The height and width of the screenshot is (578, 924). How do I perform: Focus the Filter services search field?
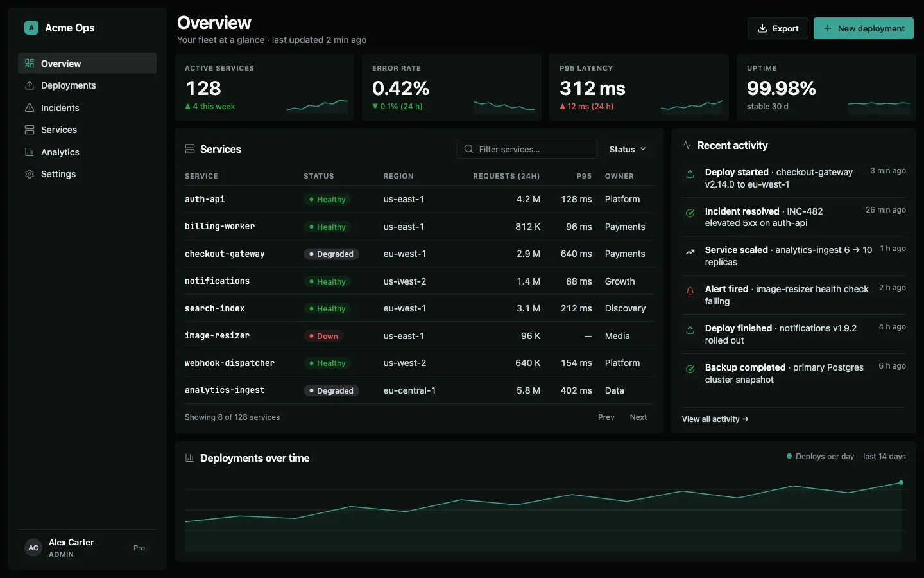(x=527, y=149)
